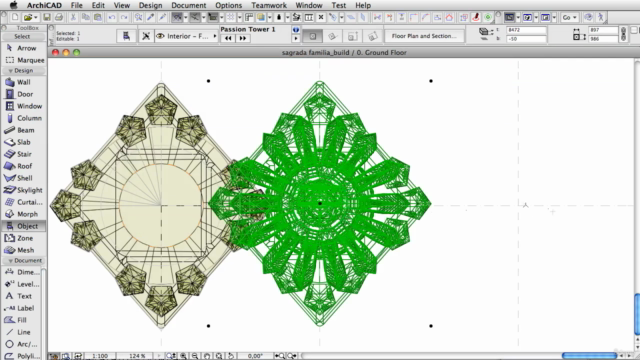Click the vertical scrollbar thumb
The height and width of the screenshot is (360, 640).
coord(637,315)
